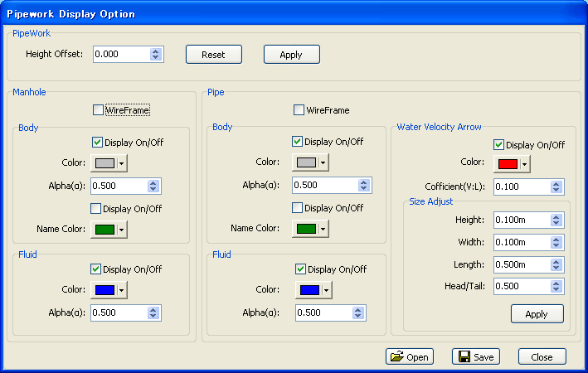
Task: Enable Manhole name Display On/Off checkbox
Action: pos(96,208)
